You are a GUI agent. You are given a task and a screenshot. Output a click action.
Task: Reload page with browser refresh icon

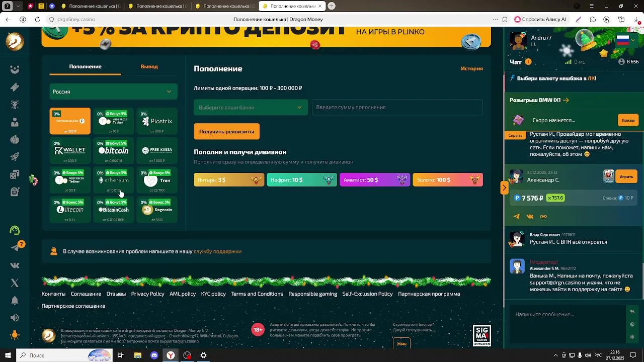point(37,19)
